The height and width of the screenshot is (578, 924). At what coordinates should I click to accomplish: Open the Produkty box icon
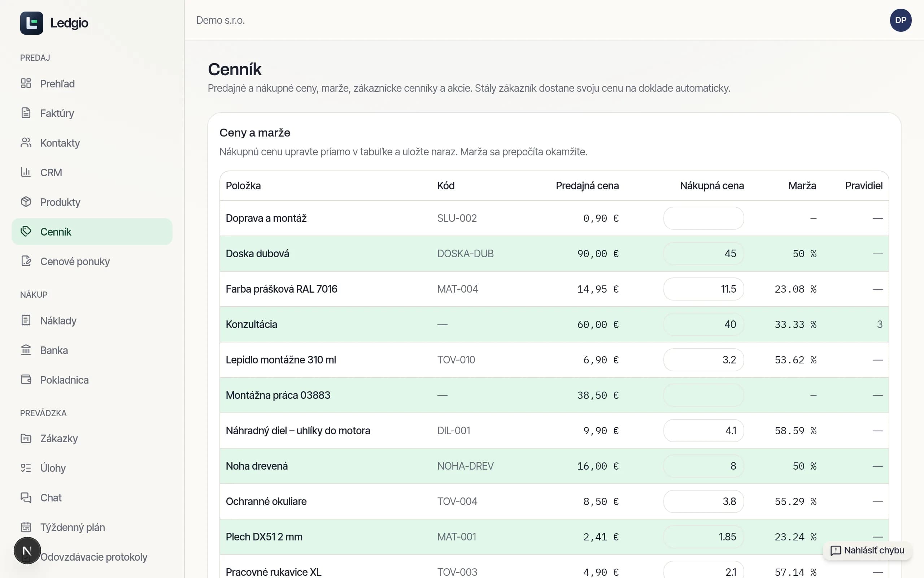26,202
